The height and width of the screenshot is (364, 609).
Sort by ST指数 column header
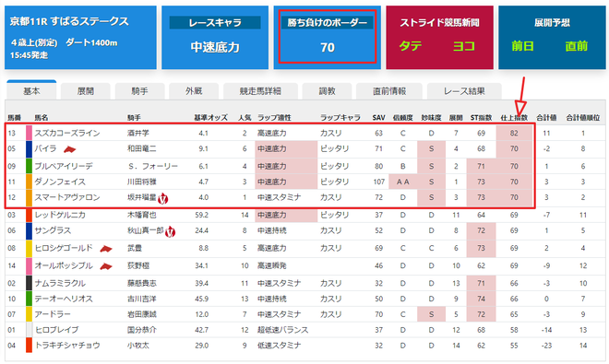pyautogui.click(x=482, y=118)
